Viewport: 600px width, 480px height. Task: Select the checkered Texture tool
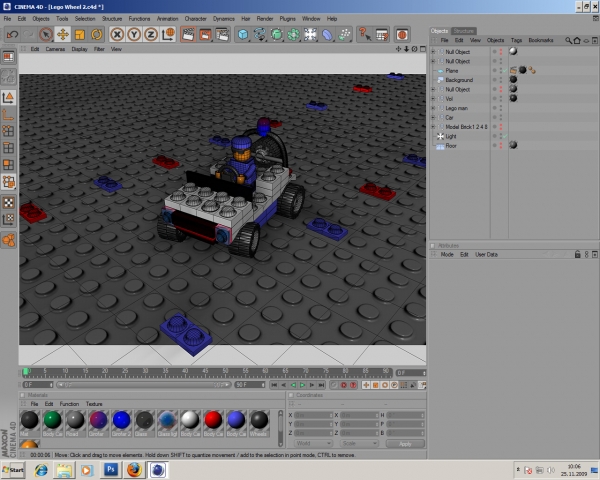pos(8,202)
